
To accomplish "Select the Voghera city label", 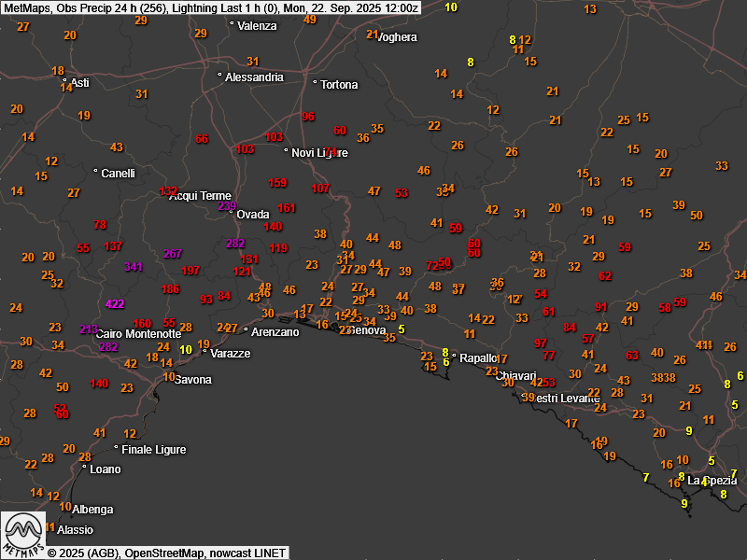I will tap(399, 37).
